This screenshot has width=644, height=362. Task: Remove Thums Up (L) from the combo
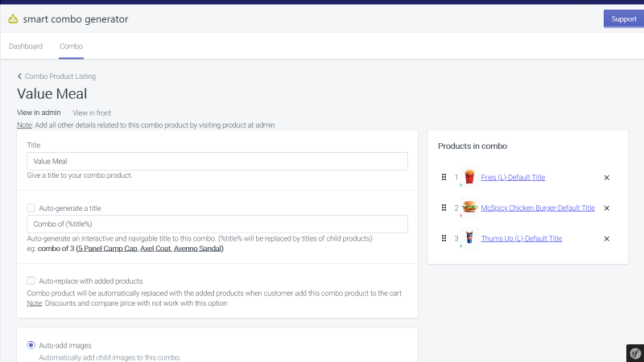[607, 239]
